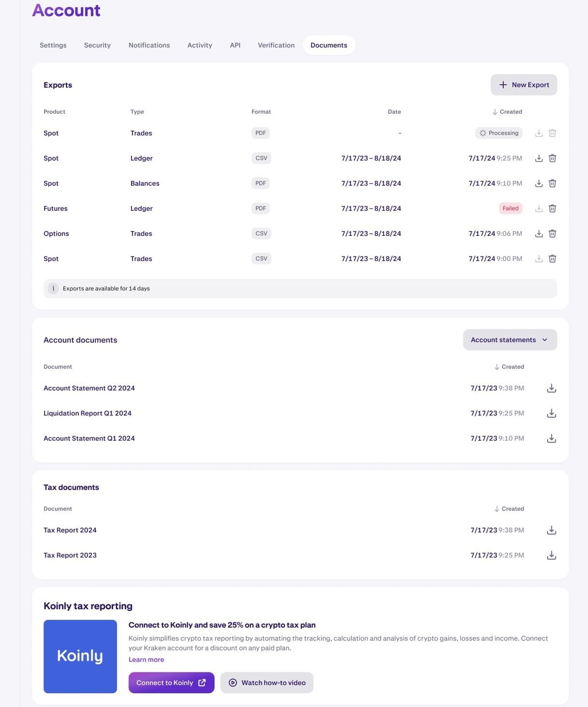The height and width of the screenshot is (707, 588).
Task: Sort Exports by Created column
Action: tap(507, 112)
